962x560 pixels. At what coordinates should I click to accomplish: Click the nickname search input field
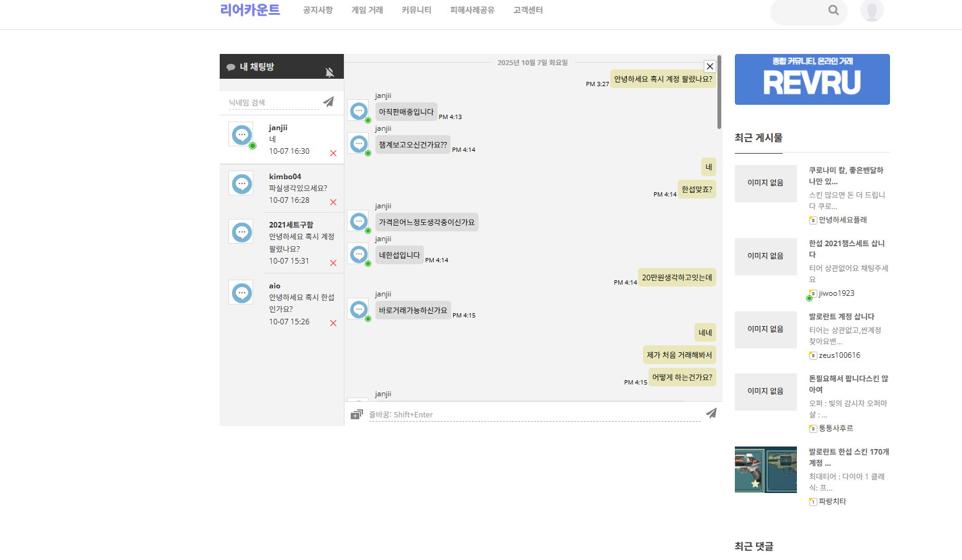pyautogui.click(x=273, y=102)
